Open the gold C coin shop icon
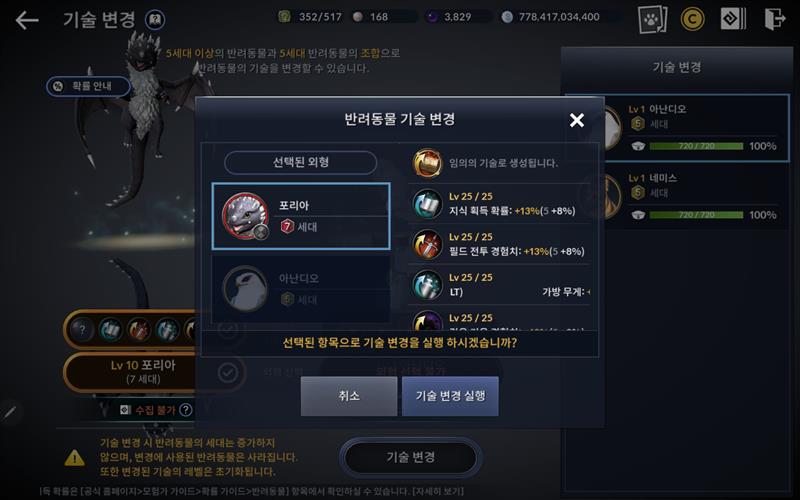This screenshot has height=500, width=800. click(692, 19)
